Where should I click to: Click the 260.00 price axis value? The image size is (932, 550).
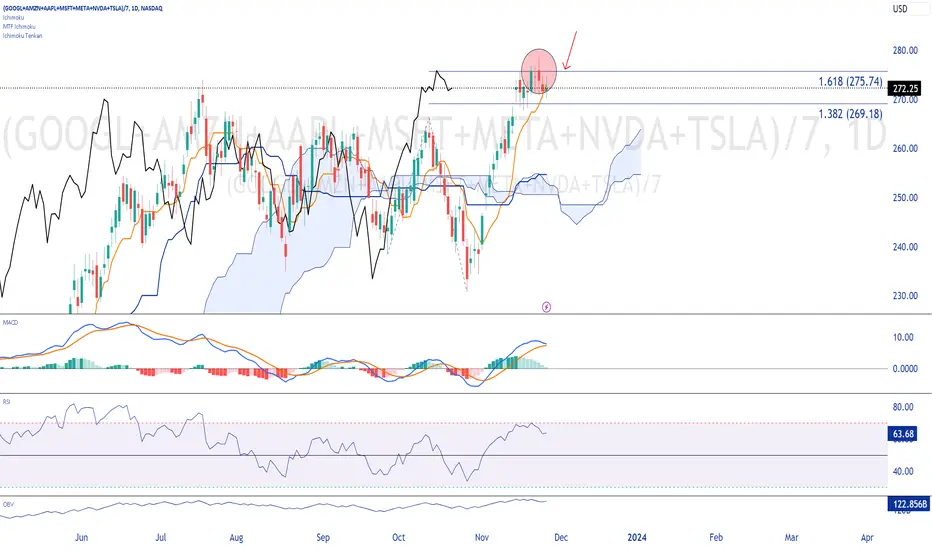tap(905, 149)
